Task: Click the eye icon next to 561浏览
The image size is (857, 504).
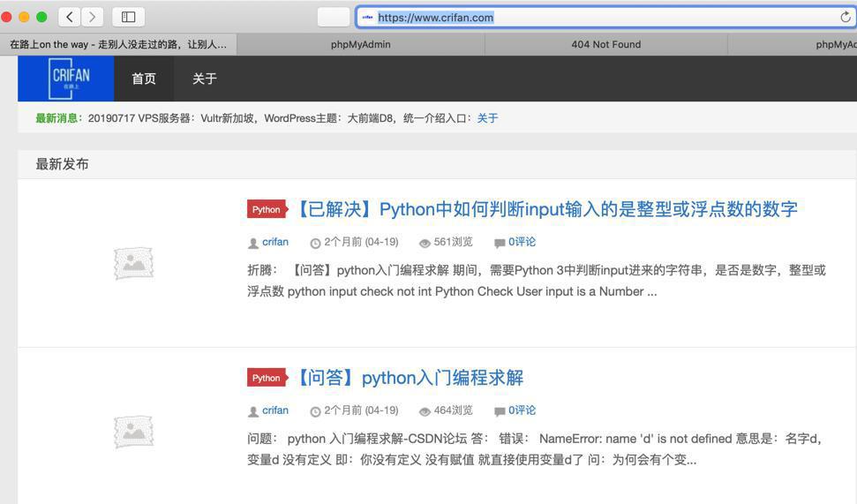Action: point(425,244)
